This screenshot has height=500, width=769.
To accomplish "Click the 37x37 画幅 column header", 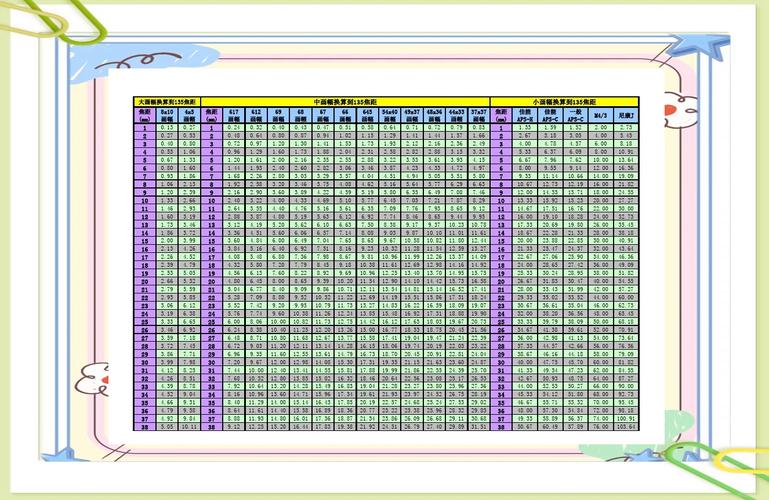I will tap(479, 115).
